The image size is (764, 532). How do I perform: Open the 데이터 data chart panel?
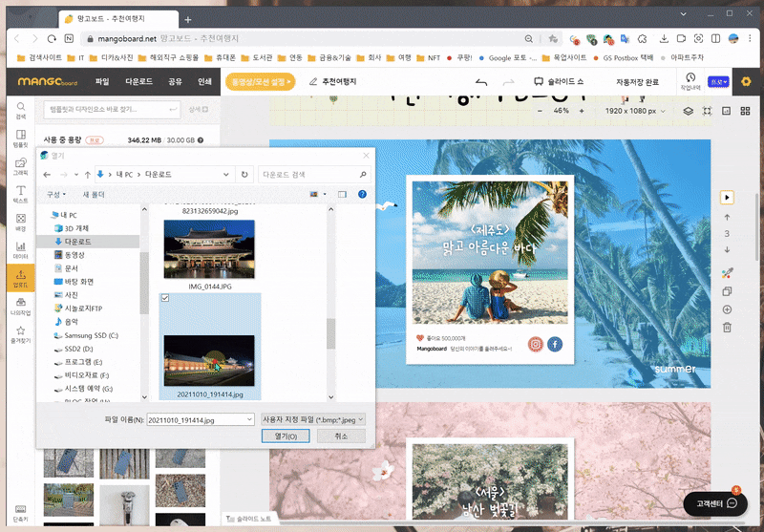pos(20,250)
